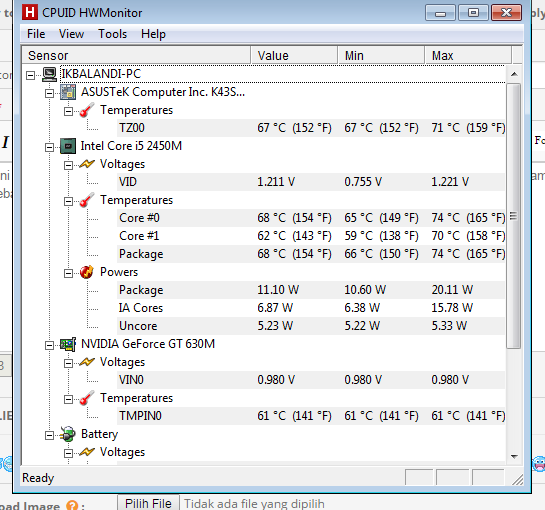Click the lightning icon beside Intel Voltages
Screen dimensions: 545x510
(x=87, y=164)
